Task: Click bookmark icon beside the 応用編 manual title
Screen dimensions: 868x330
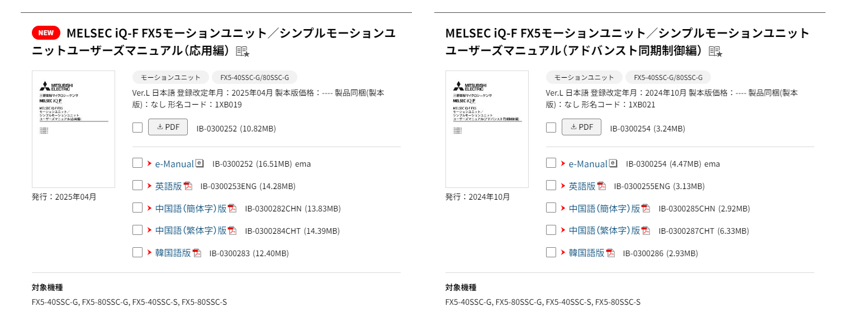Action: pos(243,51)
